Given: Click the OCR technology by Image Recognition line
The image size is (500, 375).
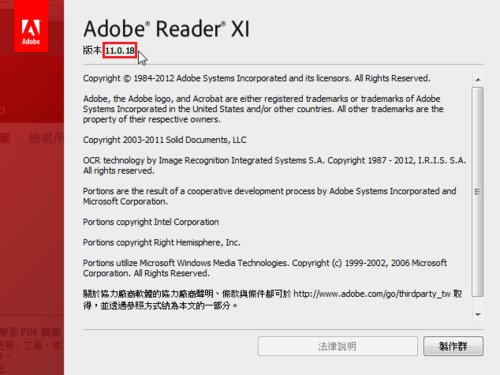Looking at the screenshot, I should coord(274,165).
